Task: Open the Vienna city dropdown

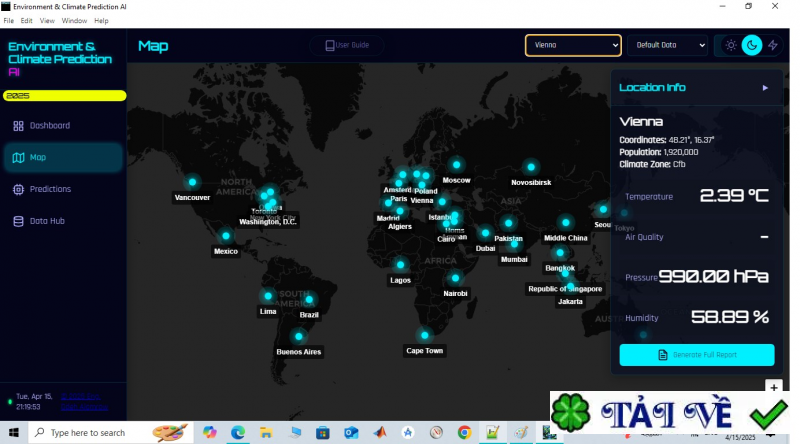Action: 573,45
